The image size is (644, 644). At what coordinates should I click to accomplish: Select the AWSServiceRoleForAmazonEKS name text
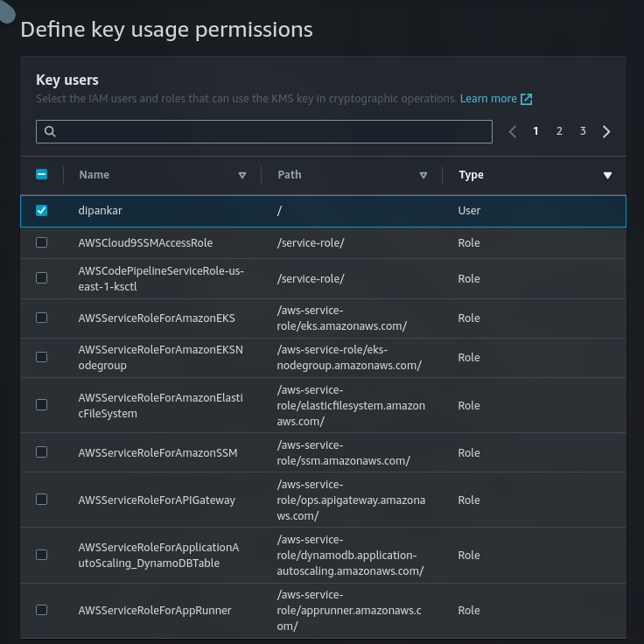tap(157, 318)
